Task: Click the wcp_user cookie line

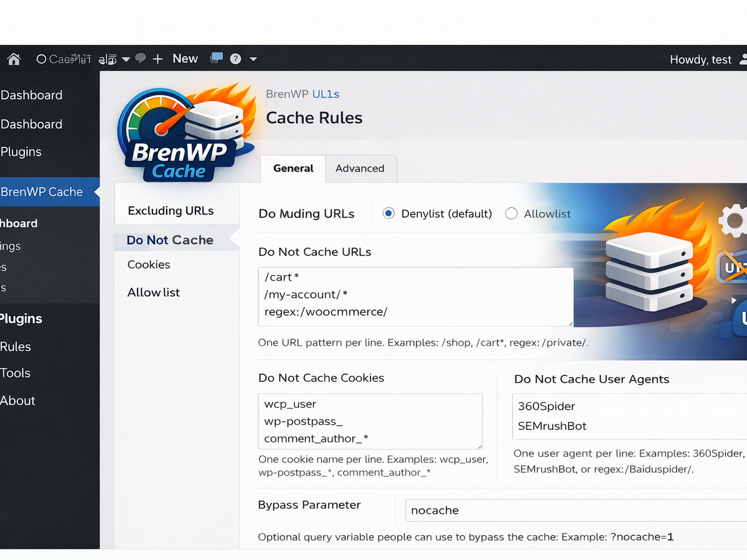Action: [290, 404]
